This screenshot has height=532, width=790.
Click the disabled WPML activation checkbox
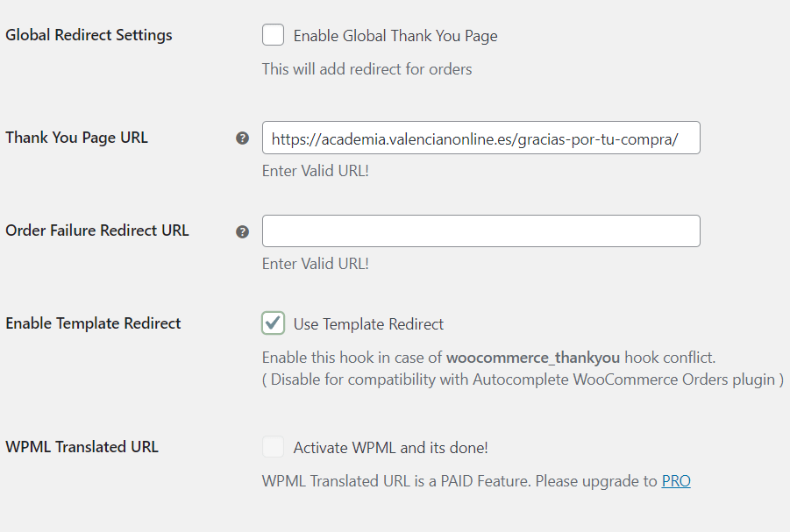(x=273, y=447)
